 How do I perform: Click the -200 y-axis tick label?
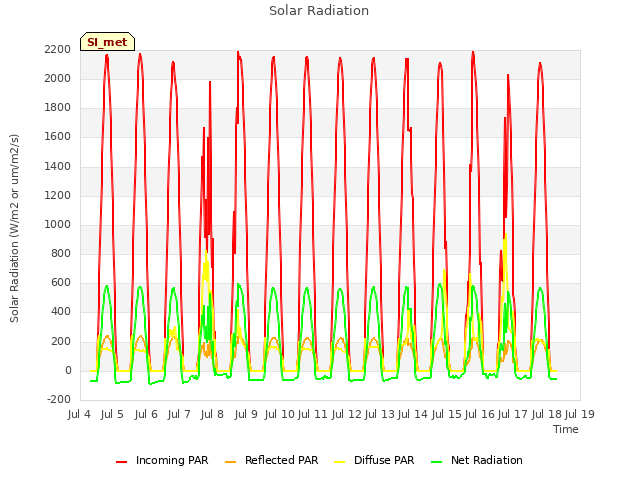point(59,400)
